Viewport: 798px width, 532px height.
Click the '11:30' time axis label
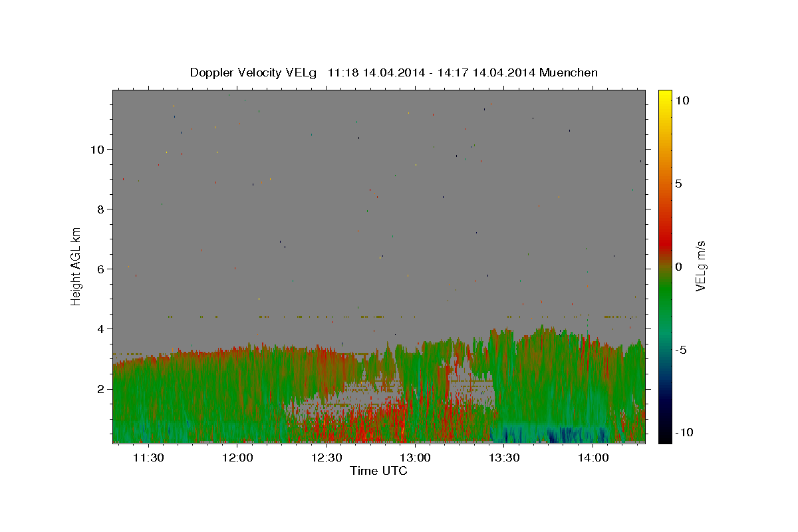click(148, 458)
